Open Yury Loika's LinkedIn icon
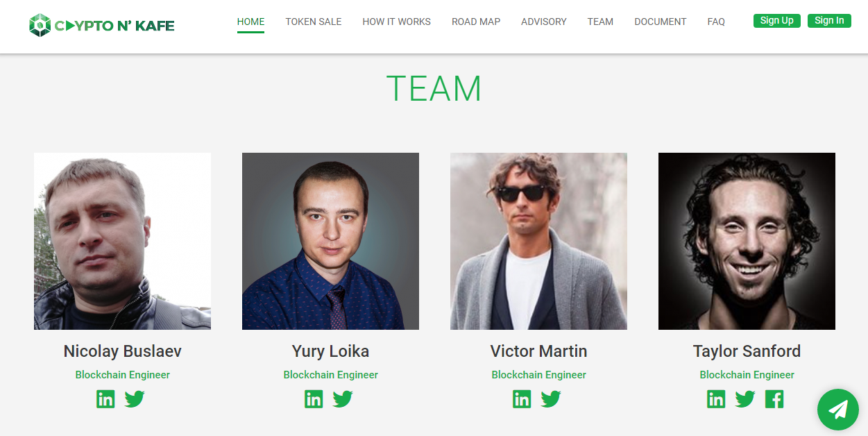 point(314,399)
